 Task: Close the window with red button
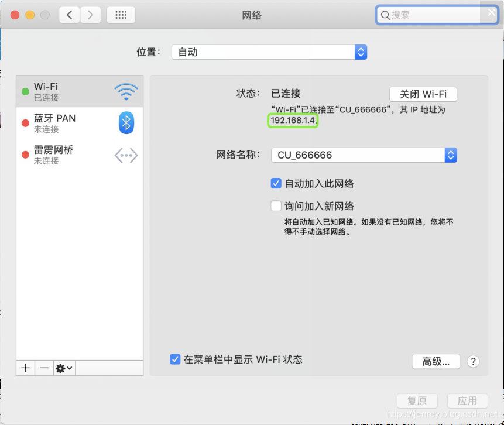(15, 15)
